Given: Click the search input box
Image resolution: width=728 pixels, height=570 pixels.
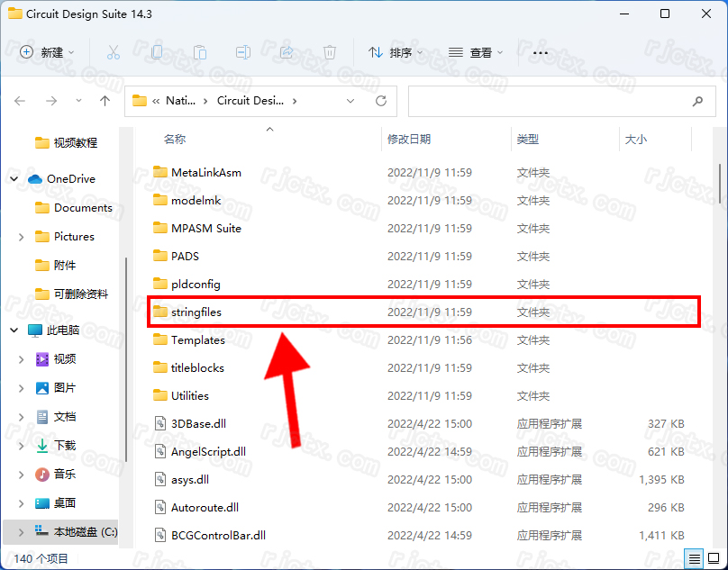Looking at the screenshot, I should point(550,101).
